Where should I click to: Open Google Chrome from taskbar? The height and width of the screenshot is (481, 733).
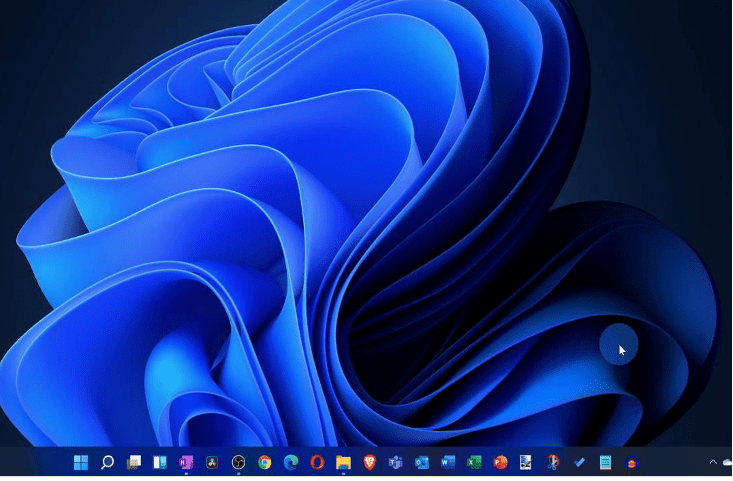point(265,462)
